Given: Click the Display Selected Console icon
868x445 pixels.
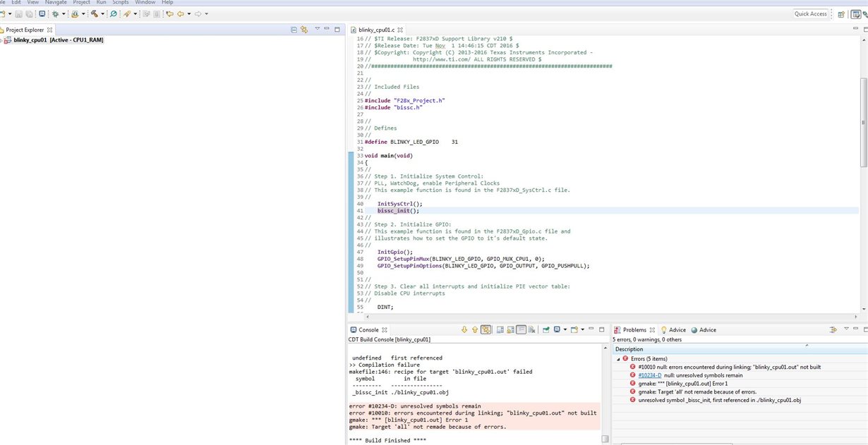Looking at the screenshot, I should tap(557, 329).
